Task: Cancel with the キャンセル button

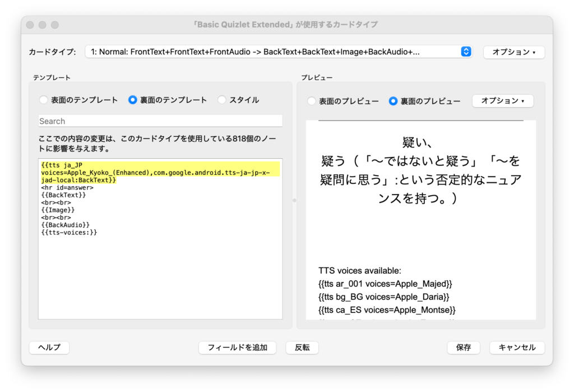Action: (x=517, y=347)
